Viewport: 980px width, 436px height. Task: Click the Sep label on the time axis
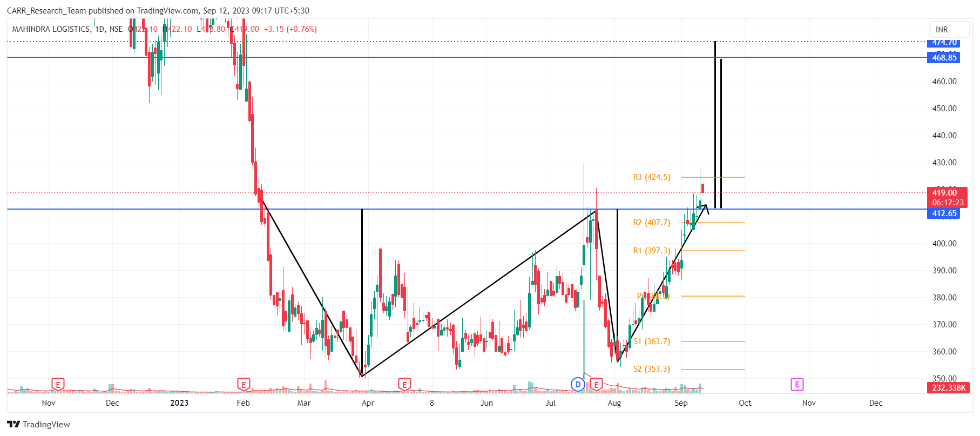coord(681,403)
